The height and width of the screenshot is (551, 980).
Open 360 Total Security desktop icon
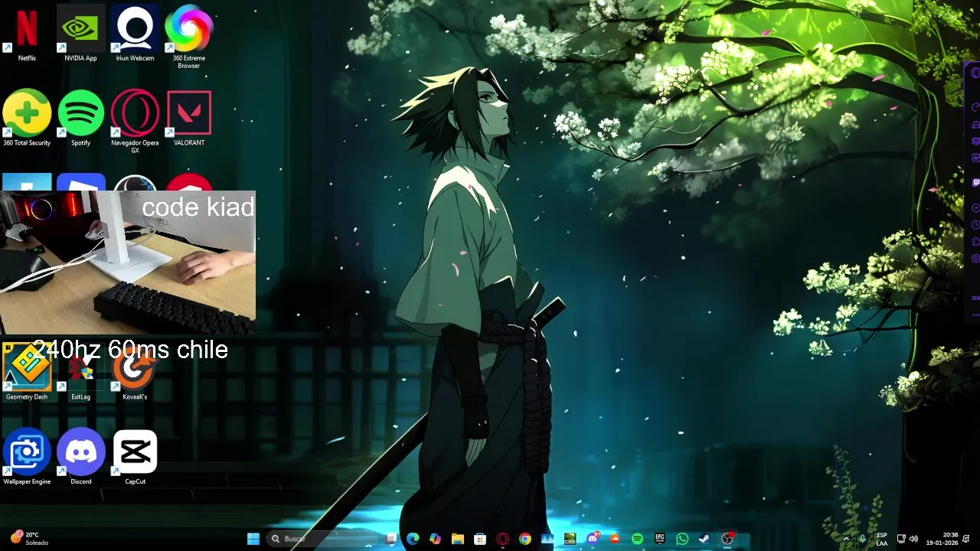tap(27, 118)
